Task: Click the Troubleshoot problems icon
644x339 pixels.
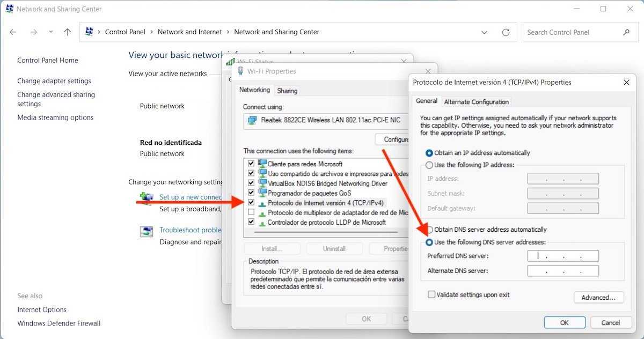Action: pyautogui.click(x=147, y=231)
